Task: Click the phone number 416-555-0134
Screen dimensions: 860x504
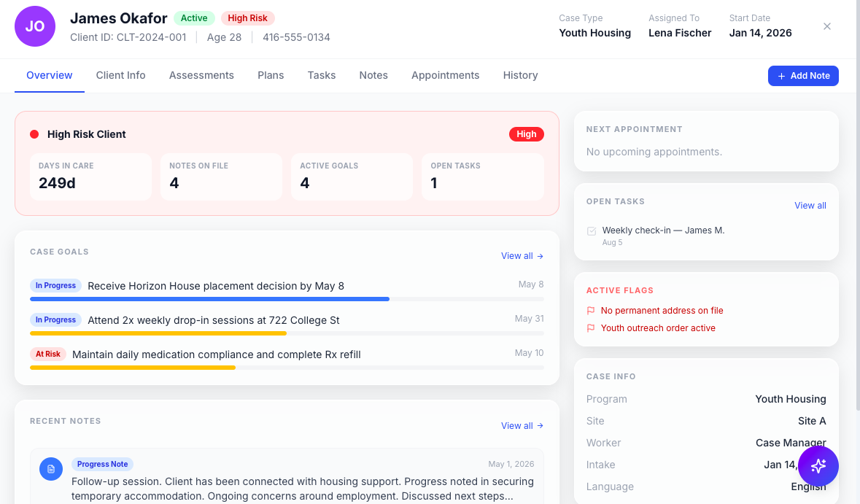Action: [x=296, y=37]
